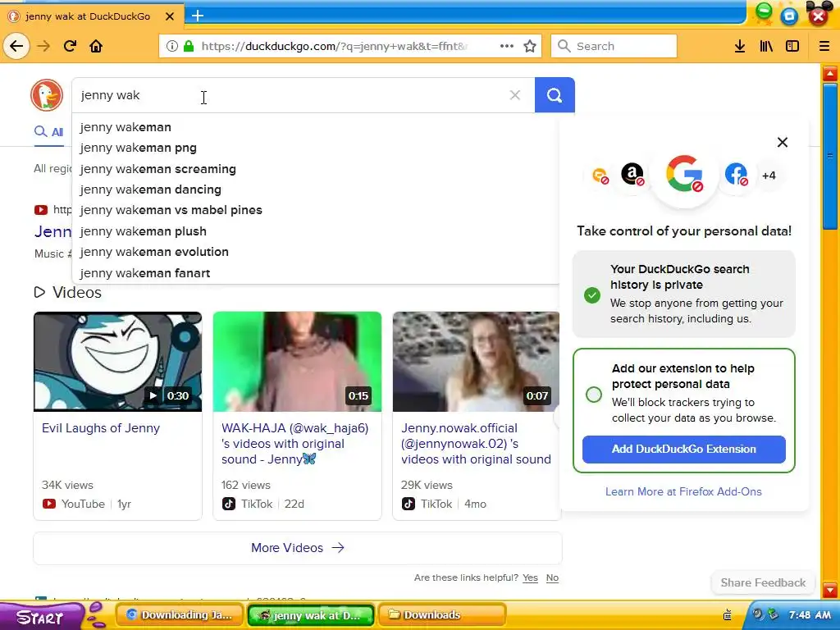Screen dimensions: 840x630
Task: Open the downloads arrow in toolbar
Action: click(740, 46)
